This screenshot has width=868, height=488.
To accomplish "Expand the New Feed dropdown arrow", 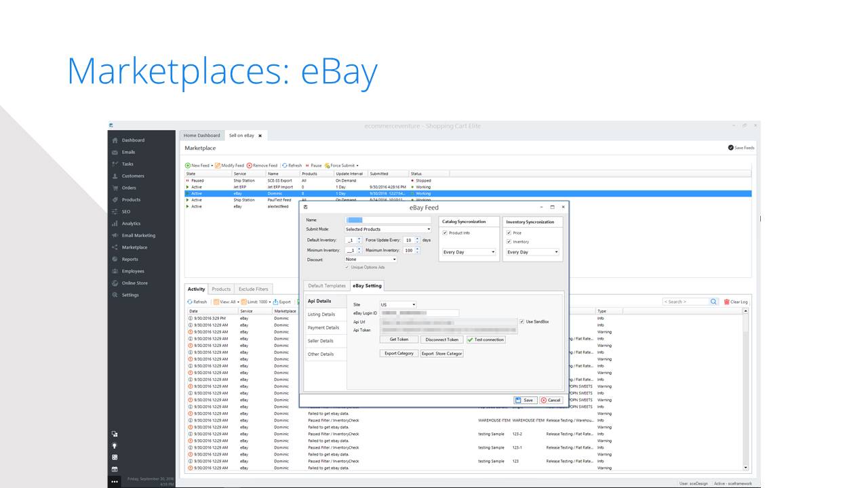I will [x=212, y=166].
